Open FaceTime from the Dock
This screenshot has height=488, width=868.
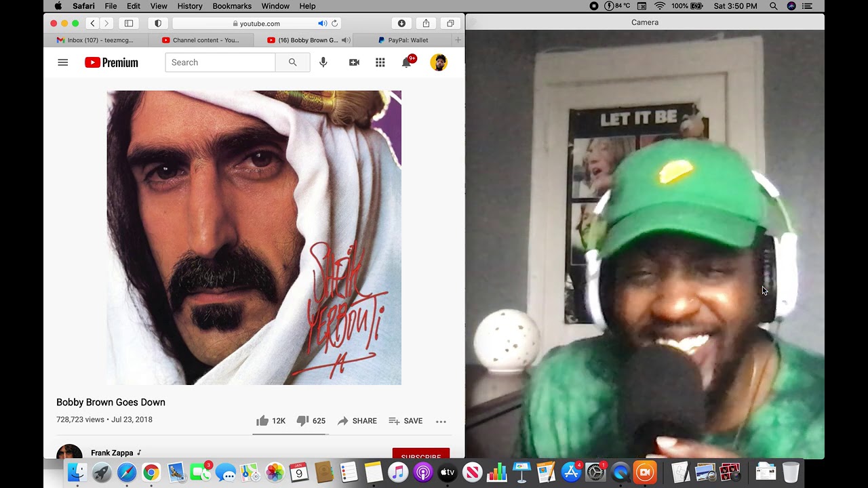point(200,472)
